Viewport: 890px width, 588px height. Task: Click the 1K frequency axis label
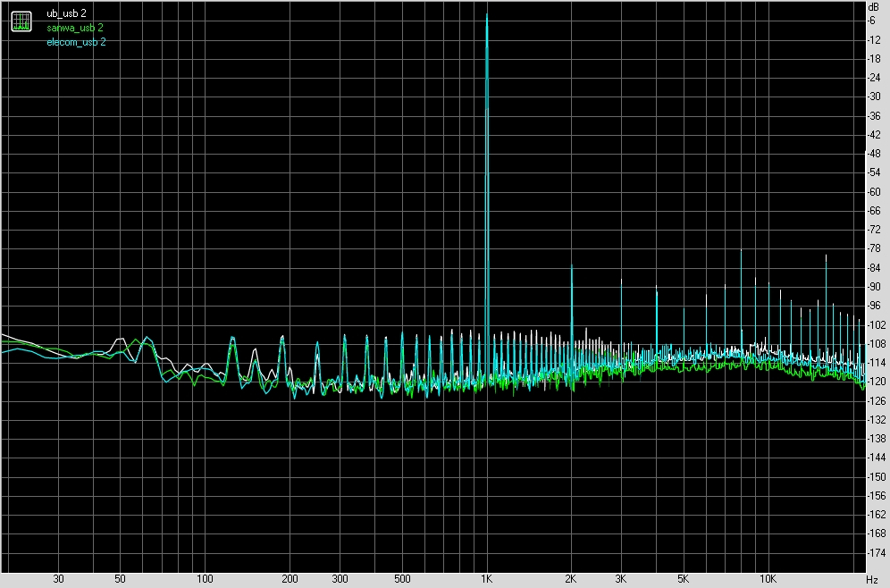(486, 579)
